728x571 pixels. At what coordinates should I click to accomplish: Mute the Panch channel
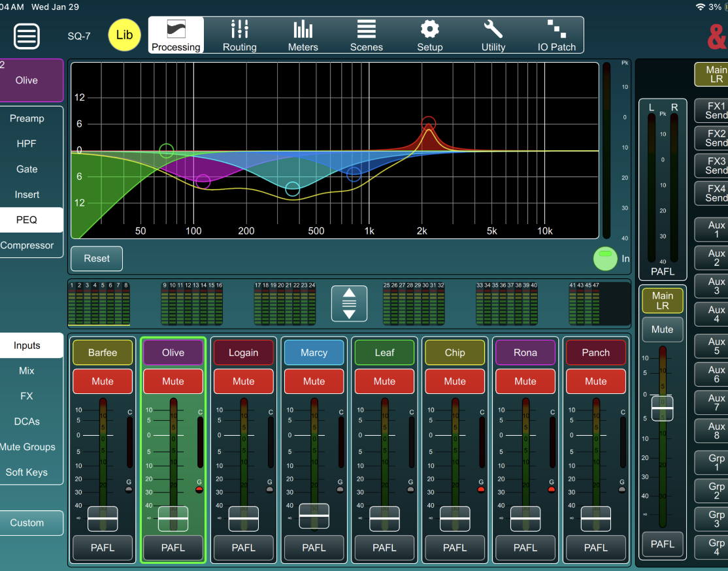click(596, 382)
